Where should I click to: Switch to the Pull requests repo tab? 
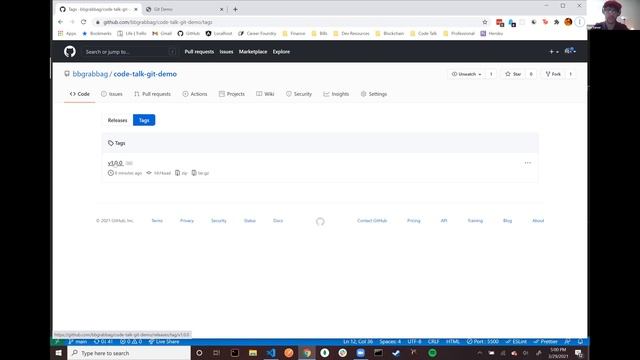click(152, 94)
